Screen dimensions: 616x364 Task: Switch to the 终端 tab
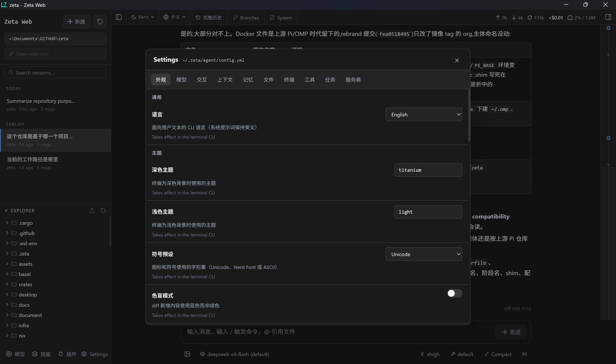pos(289,79)
